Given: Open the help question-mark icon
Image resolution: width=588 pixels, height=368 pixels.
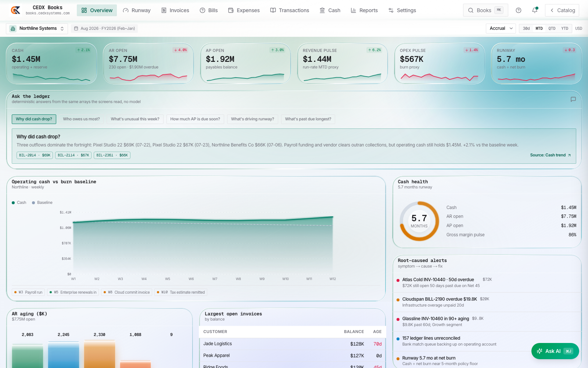Looking at the screenshot, I should point(519,10).
